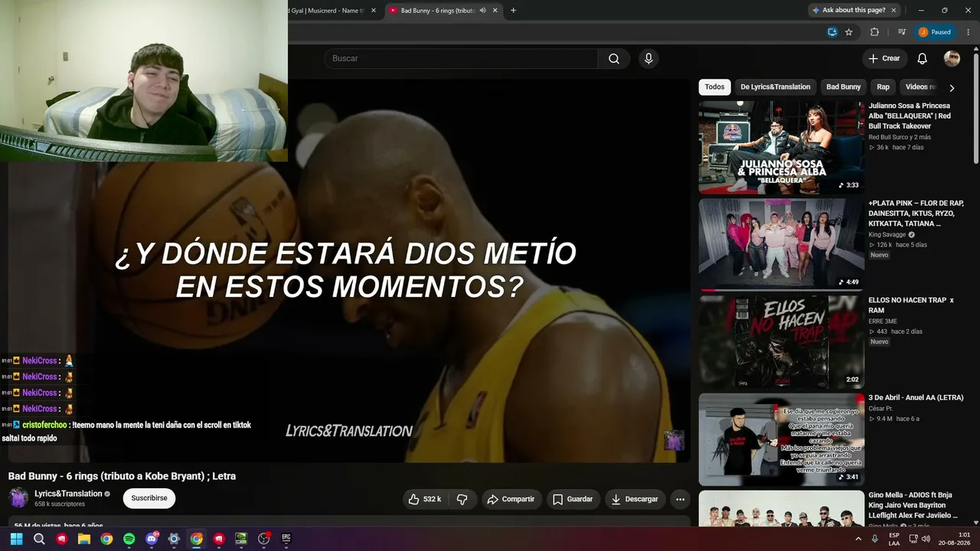
Task: Dismiss the 'Ask about this page?' chip
Action: coord(893,10)
